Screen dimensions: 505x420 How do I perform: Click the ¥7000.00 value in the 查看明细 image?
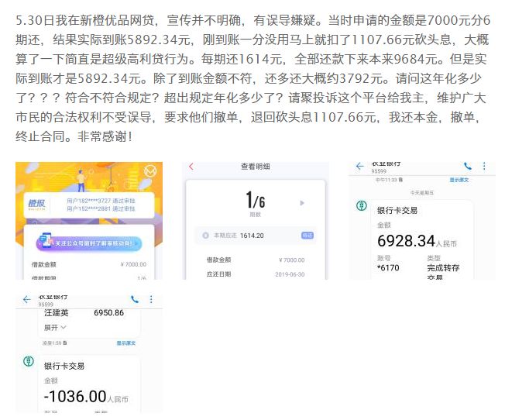[291, 260]
